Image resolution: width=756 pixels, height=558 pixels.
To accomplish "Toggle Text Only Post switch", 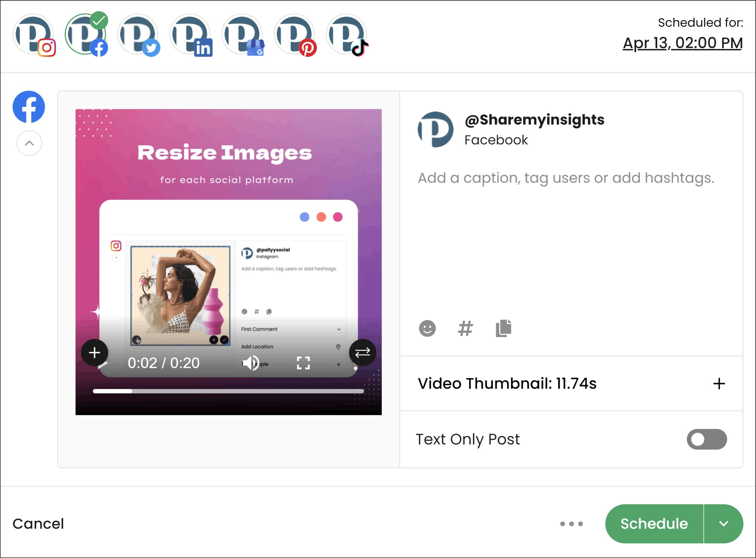I will click(x=707, y=439).
